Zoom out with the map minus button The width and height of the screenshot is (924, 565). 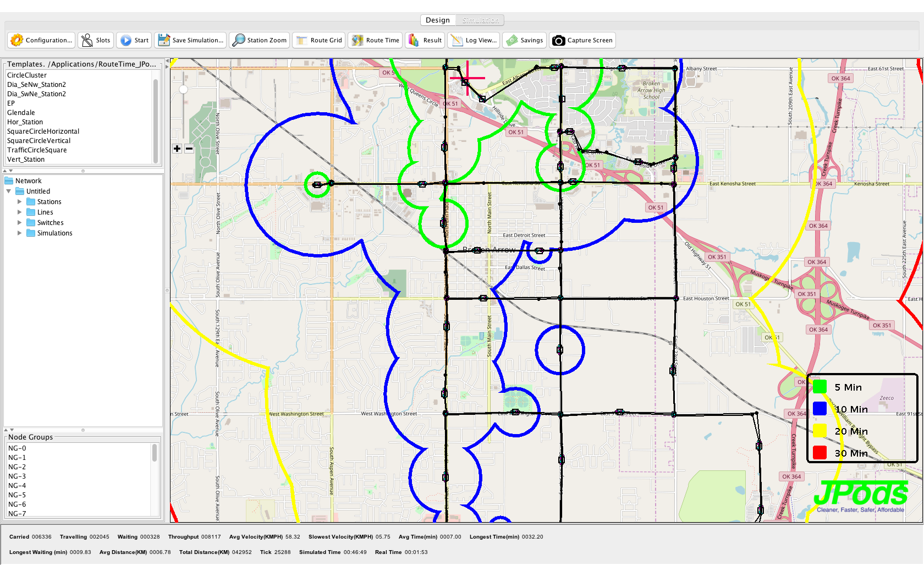tap(189, 149)
